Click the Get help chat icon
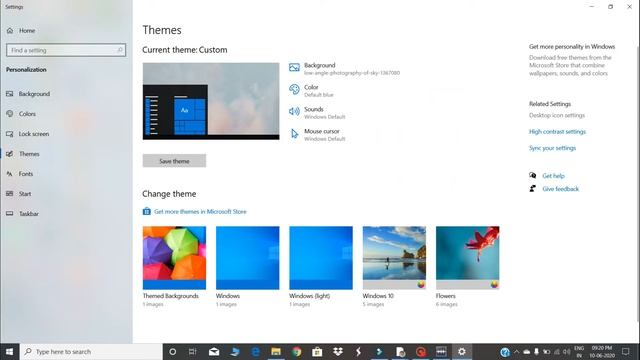 [533, 176]
